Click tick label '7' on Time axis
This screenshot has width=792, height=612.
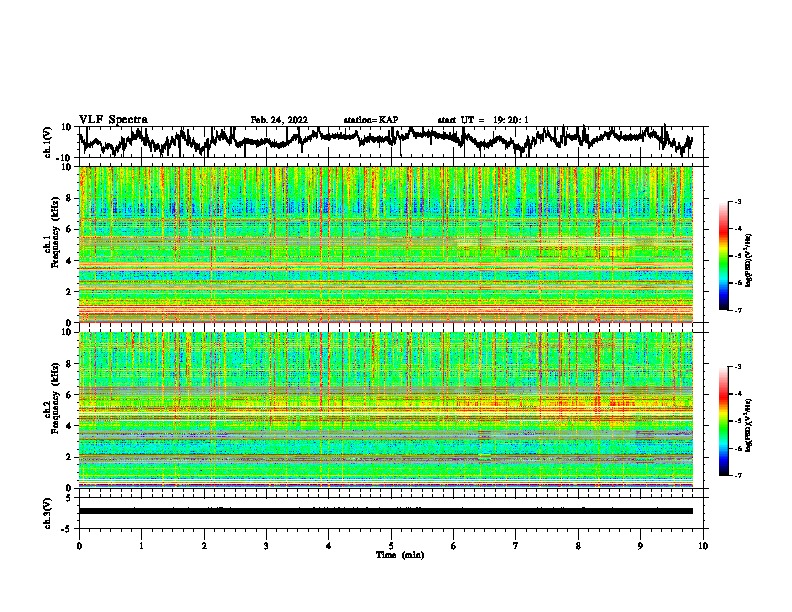(x=516, y=546)
